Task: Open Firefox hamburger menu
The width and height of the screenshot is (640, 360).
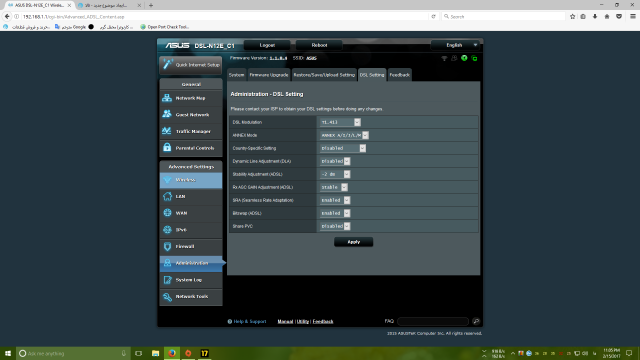Action: pos(633,16)
